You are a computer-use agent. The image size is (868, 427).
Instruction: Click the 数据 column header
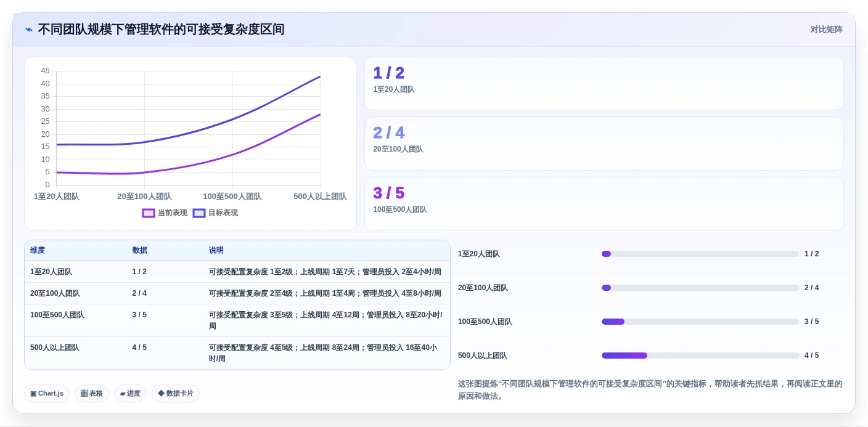point(139,251)
